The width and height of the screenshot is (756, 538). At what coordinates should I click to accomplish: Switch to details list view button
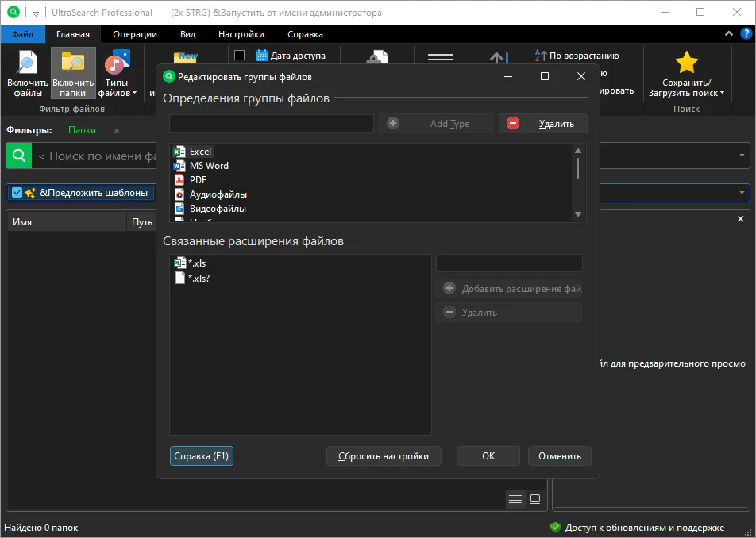pos(515,499)
